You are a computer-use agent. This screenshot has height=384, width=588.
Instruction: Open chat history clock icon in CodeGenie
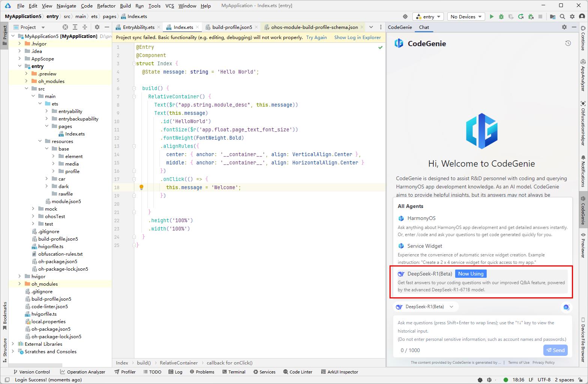(568, 44)
